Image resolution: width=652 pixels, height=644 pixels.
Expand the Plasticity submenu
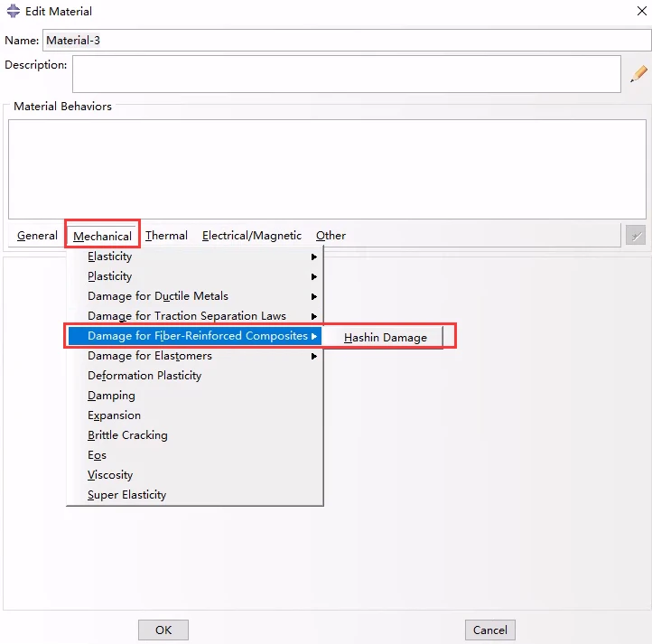pos(195,276)
